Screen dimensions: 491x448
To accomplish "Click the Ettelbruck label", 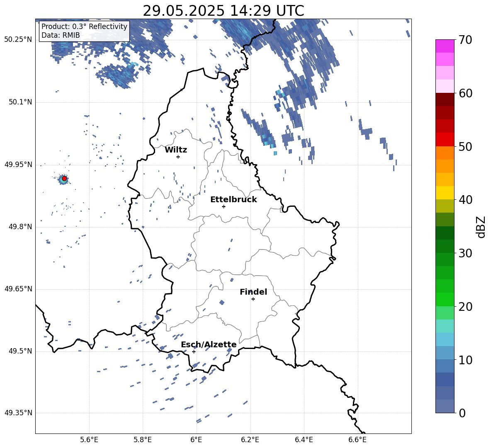I will pyautogui.click(x=233, y=200).
